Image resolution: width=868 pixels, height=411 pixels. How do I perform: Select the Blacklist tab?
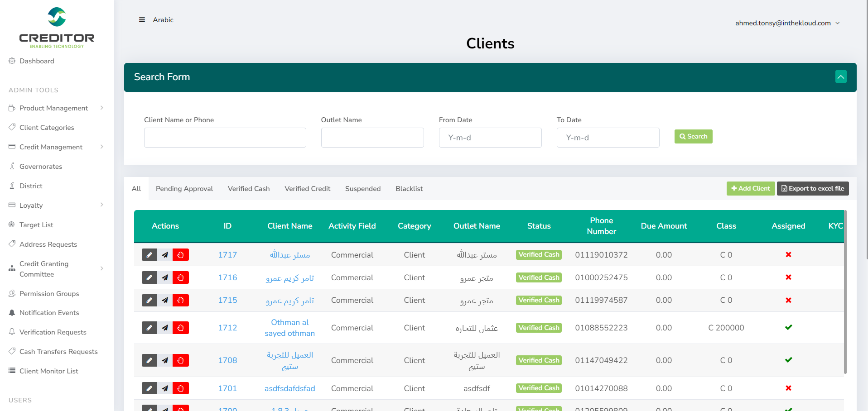[x=409, y=189]
